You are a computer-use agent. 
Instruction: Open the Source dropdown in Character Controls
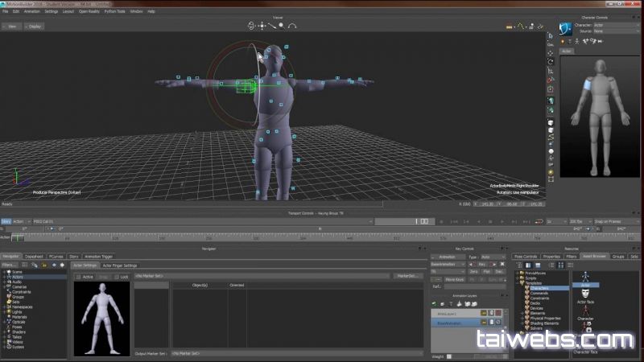point(617,31)
